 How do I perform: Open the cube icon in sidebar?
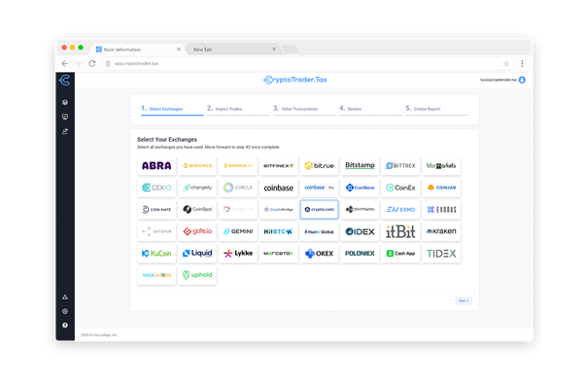click(65, 102)
